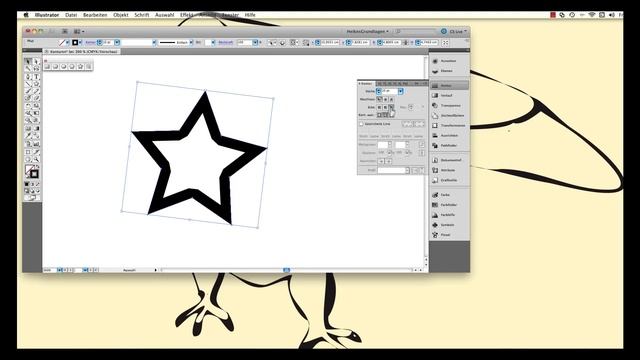Select the Direct Selection tool
Viewport: 640px width, 360px height.
point(36,61)
